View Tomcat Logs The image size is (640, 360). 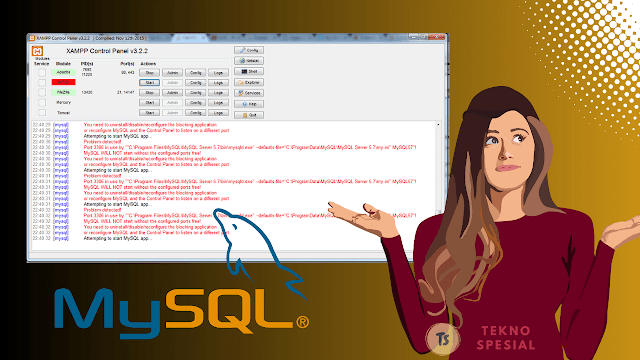coord(218,113)
